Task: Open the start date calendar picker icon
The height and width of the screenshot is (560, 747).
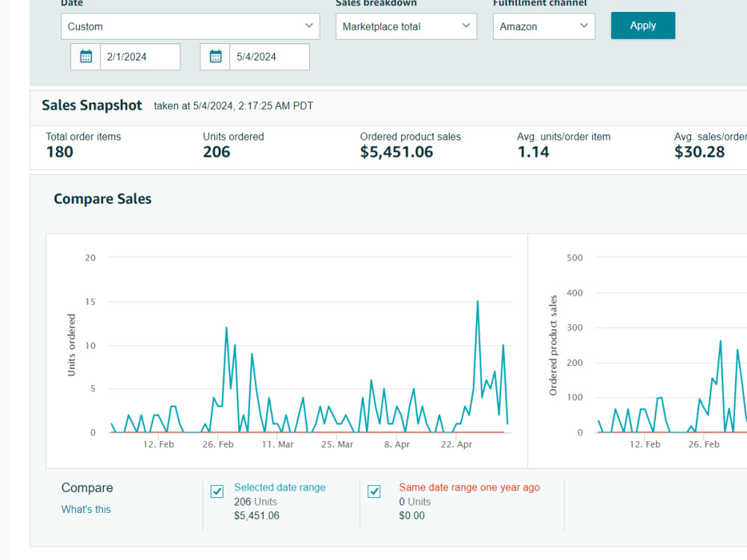Action: coord(86,57)
